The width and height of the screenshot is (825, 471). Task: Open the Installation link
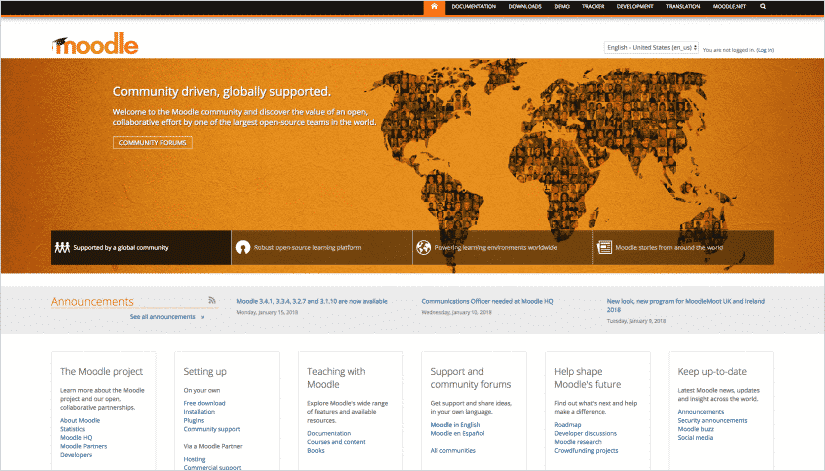(x=199, y=412)
